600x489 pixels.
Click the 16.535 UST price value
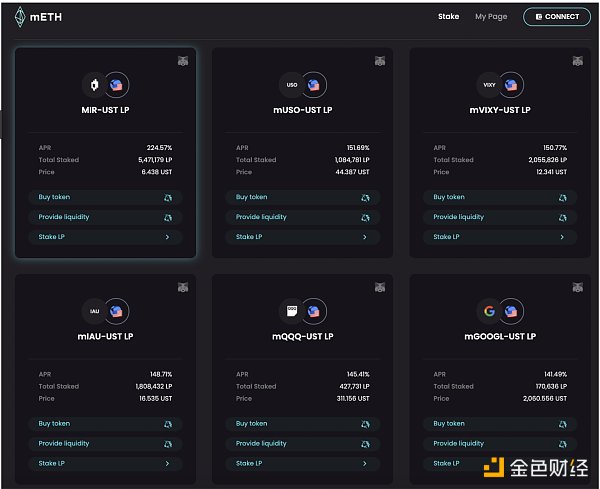(155, 399)
